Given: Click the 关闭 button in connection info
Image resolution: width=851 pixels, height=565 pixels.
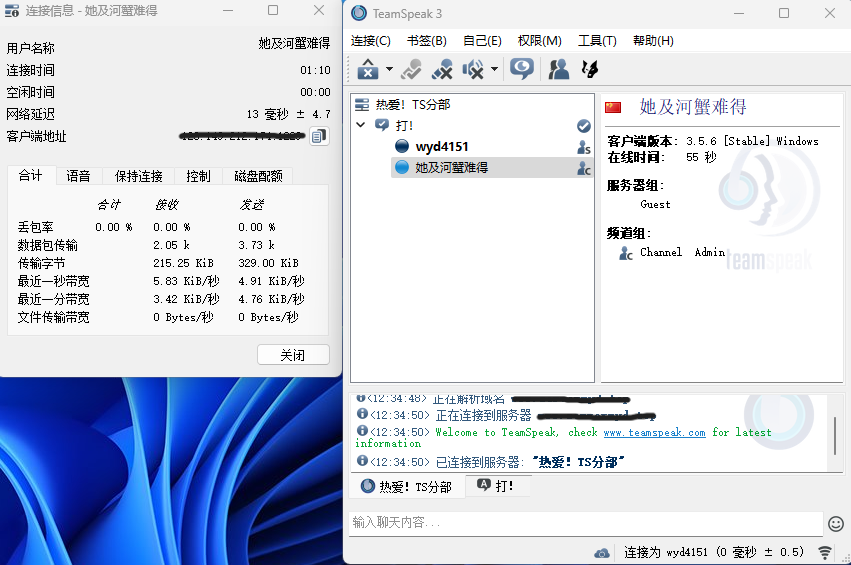Looking at the screenshot, I should point(293,355).
